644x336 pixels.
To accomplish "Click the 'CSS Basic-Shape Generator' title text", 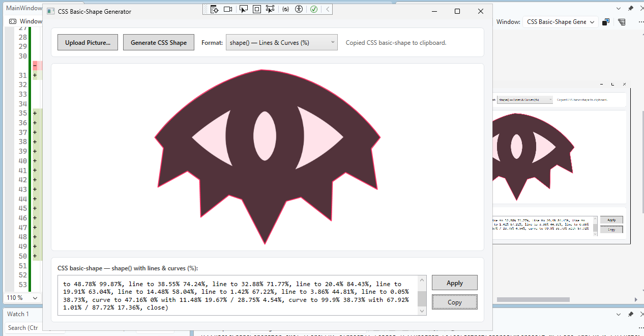I will click(x=95, y=11).
